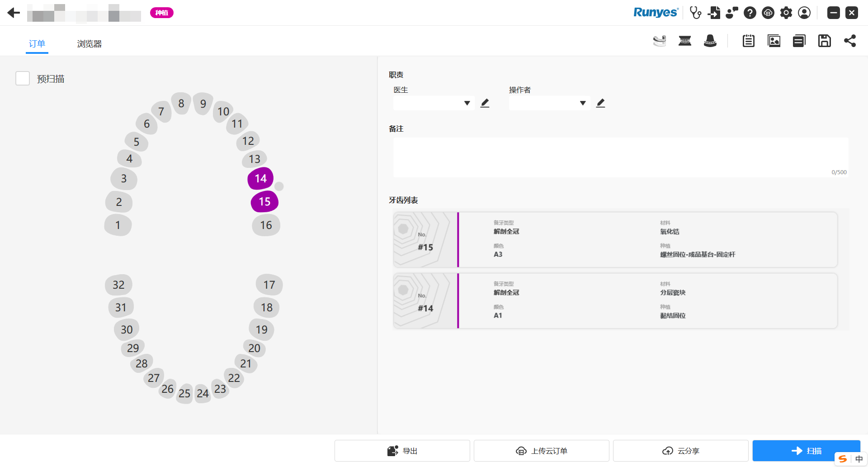868x467 pixels.
Task: Expand the 医生 dropdown
Action: [x=467, y=103]
